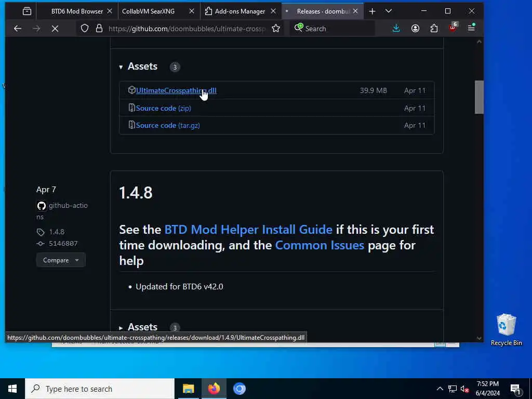The width and height of the screenshot is (532, 399).
Task: Click package icon beside UltimateCrosspathing.dll
Action: point(131,90)
